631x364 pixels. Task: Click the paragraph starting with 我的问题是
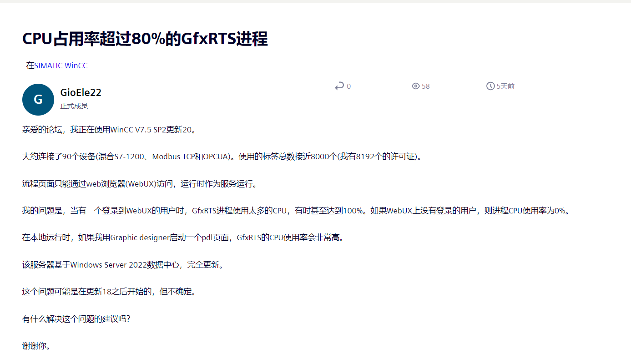pos(296,211)
